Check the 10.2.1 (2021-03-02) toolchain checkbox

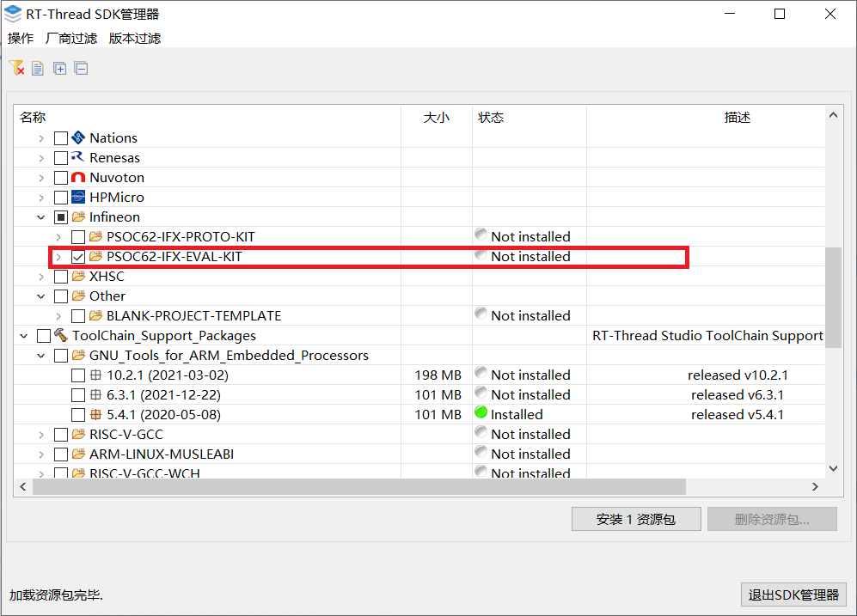point(78,375)
